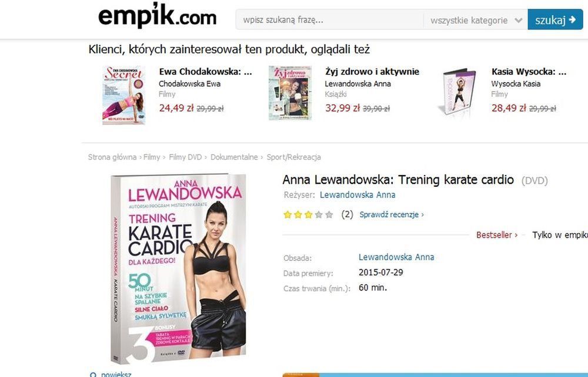Go to the Filmy DVD breadcrumb

pyautogui.click(x=185, y=157)
